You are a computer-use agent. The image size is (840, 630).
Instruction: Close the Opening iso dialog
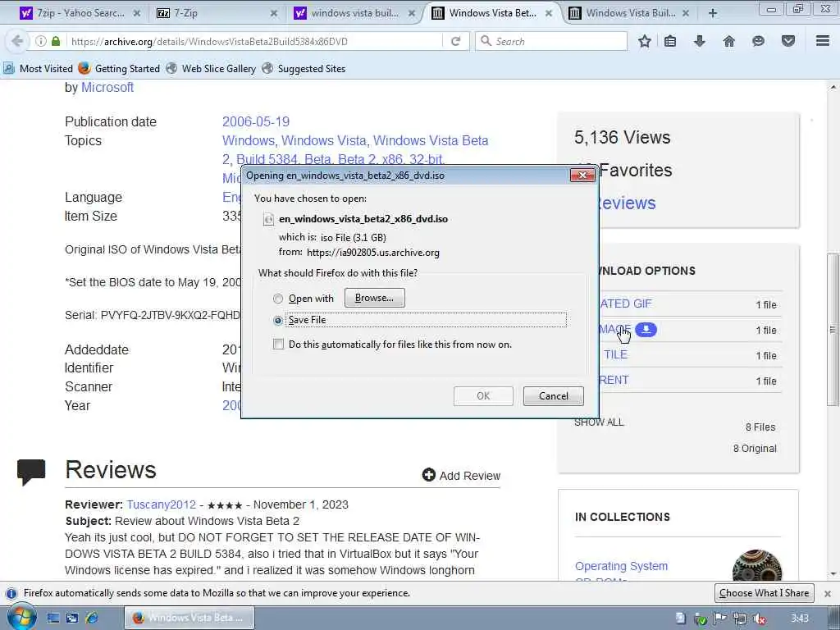coord(582,175)
